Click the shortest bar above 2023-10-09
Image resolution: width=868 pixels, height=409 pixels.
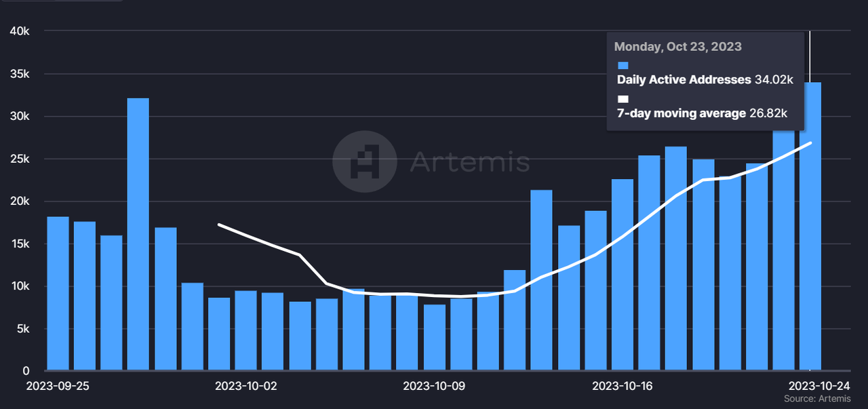[x=435, y=338]
